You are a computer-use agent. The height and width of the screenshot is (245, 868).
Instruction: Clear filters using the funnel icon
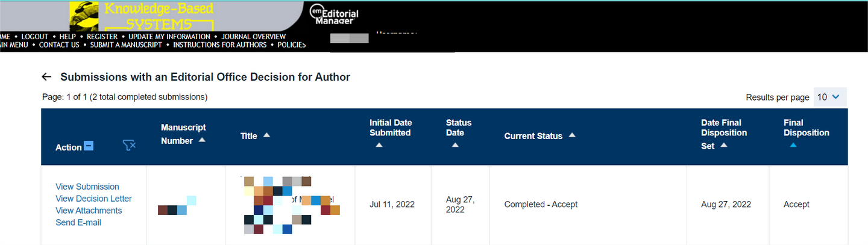coord(129,145)
